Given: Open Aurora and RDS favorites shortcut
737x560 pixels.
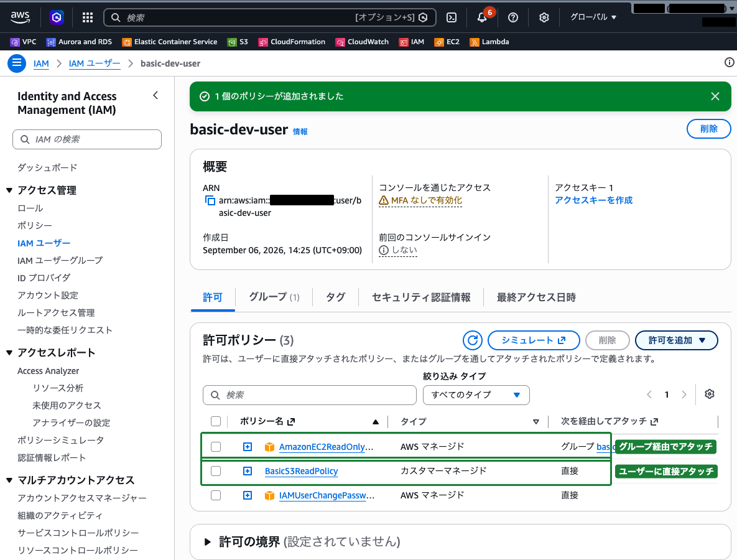Looking at the screenshot, I should pos(79,42).
